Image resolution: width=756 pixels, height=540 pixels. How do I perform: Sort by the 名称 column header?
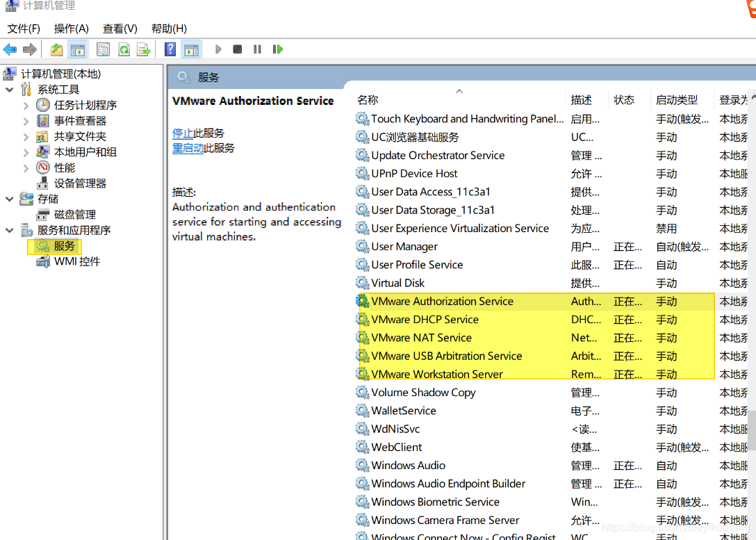pyautogui.click(x=459, y=100)
